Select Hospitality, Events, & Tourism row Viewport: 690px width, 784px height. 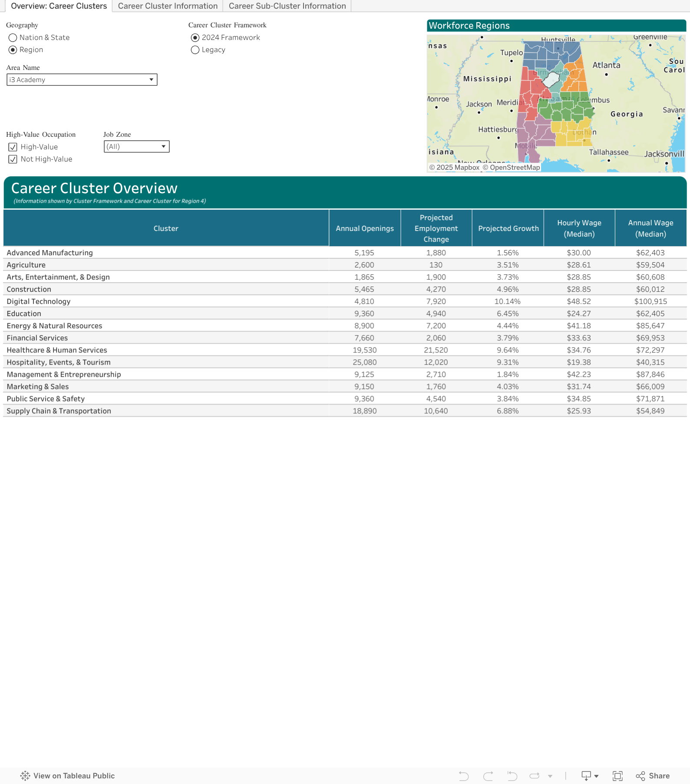pos(345,362)
